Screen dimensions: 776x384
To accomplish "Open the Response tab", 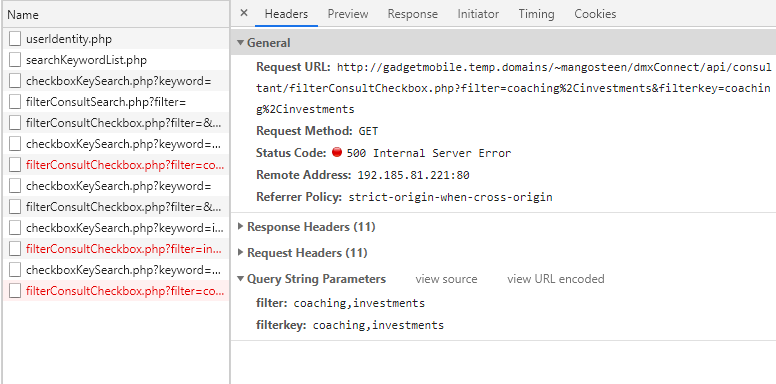I will 413,14.
